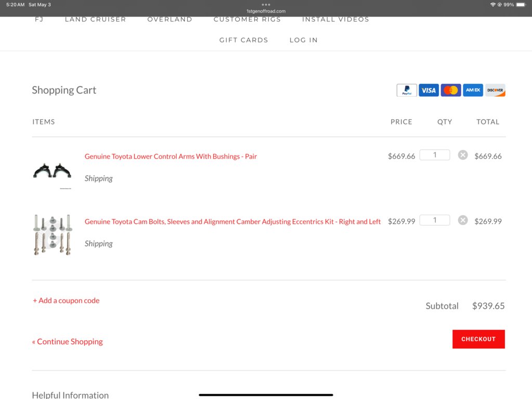Click the $269.99 total for Cam Bolts
This screenshot has width=532, height=399.
(x=488, y=222)
